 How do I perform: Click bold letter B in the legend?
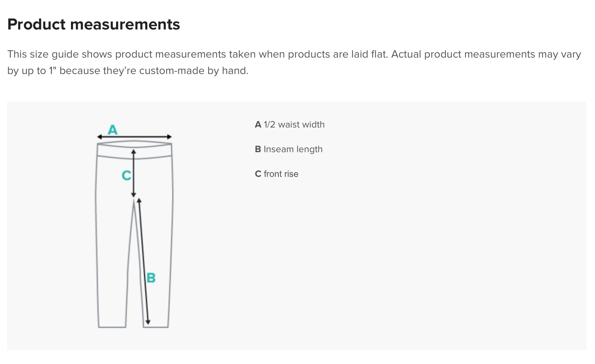258,149
